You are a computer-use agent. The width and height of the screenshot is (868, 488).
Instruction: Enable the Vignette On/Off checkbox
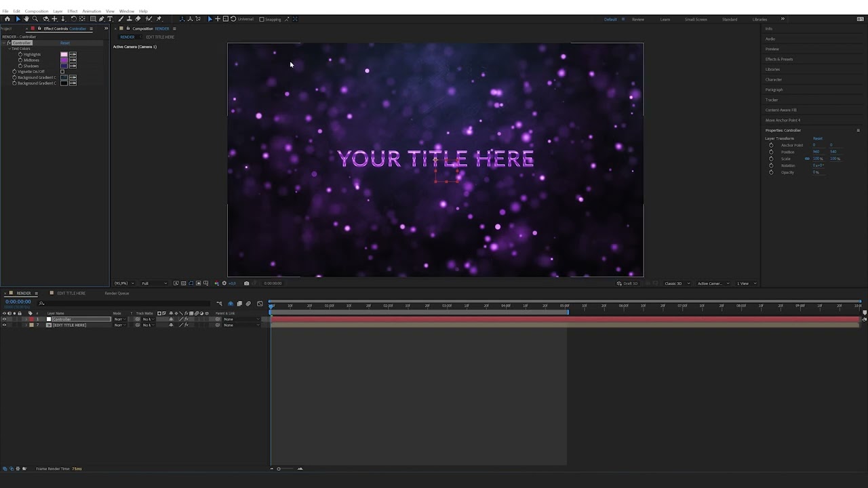pyautogui.click(x=62, y=71)
